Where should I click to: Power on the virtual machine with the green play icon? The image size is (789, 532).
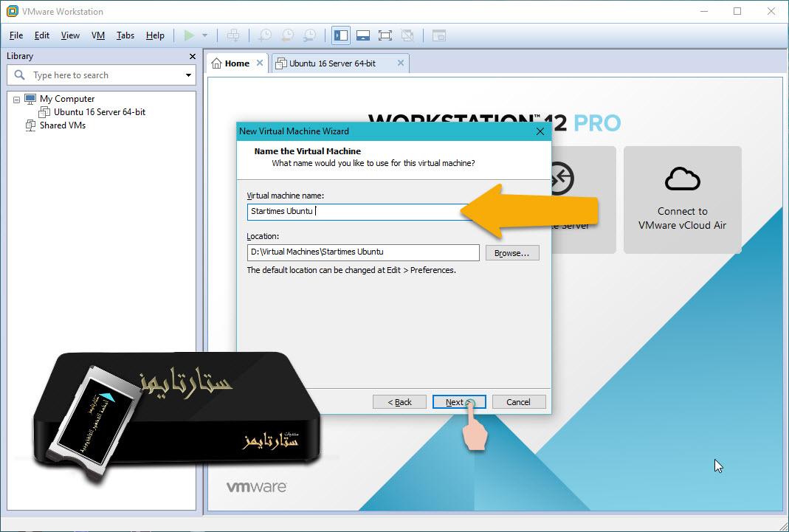190,35
